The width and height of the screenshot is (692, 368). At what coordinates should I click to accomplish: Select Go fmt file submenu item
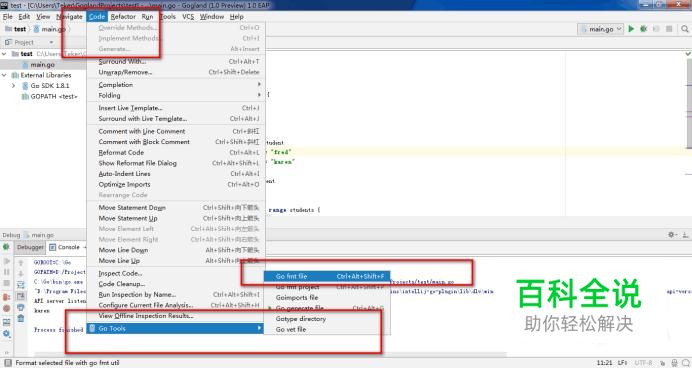(327, 276)
